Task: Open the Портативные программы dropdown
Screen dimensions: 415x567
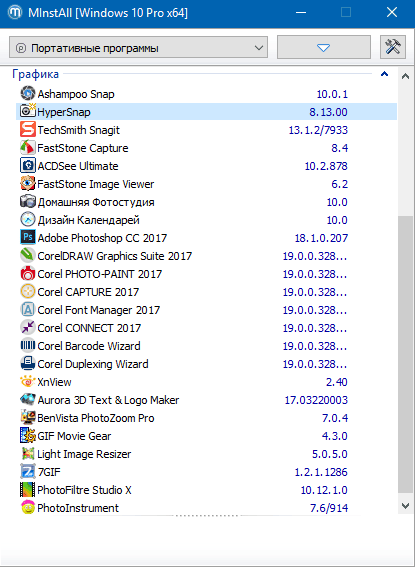Action: click(x=138, y=47)
